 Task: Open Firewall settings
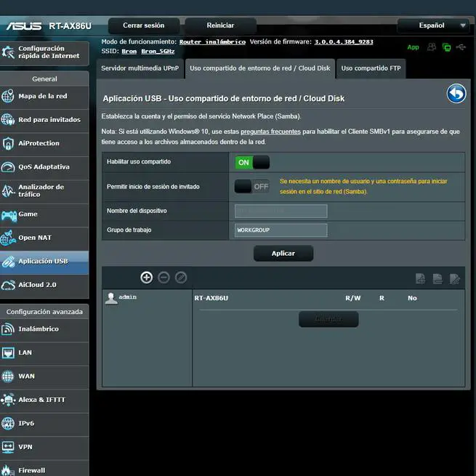(44, 469)
